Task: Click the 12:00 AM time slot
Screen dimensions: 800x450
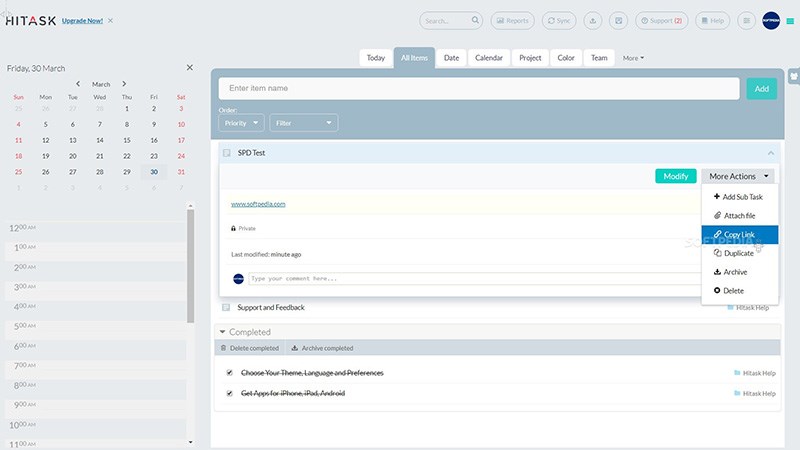Action: pos(95,228)
